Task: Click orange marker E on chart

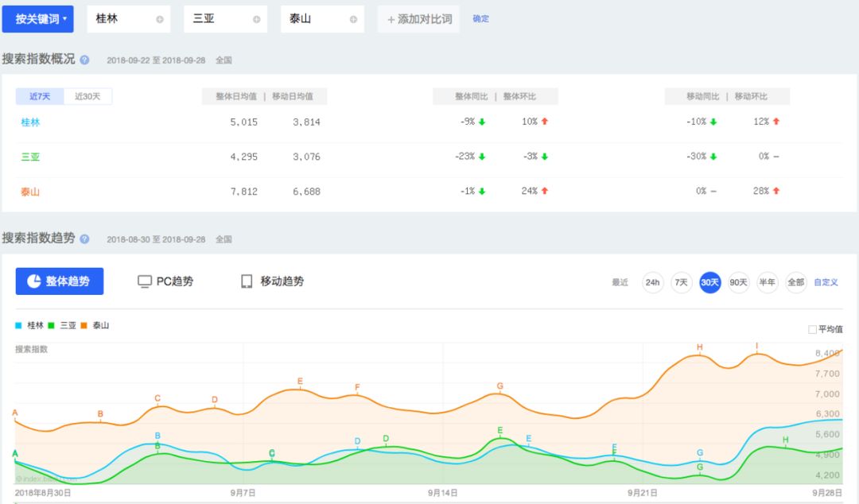Action: coord(300,382)
